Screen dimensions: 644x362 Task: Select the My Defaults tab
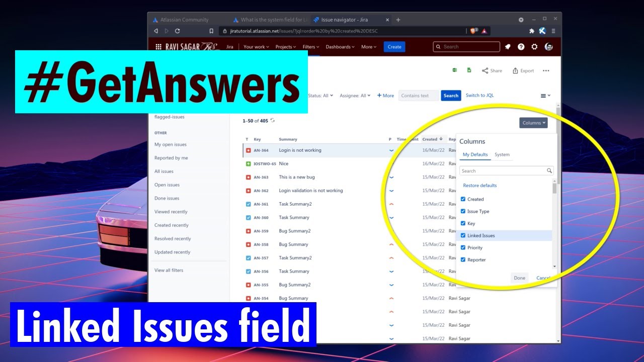pos(475,154)
